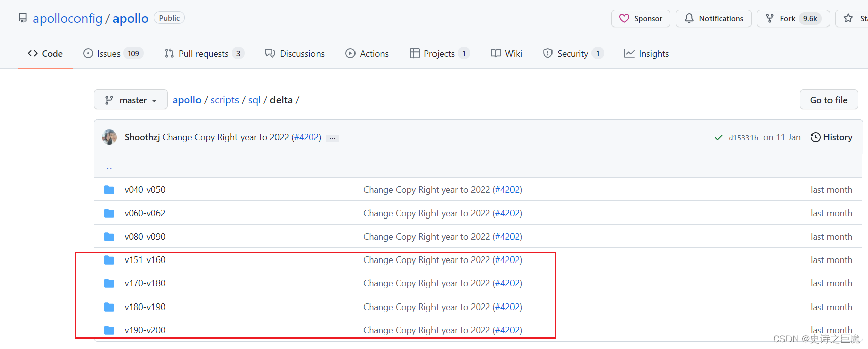Click 'last month' timestamp in v060-v062 row

(x=832, y=213)
